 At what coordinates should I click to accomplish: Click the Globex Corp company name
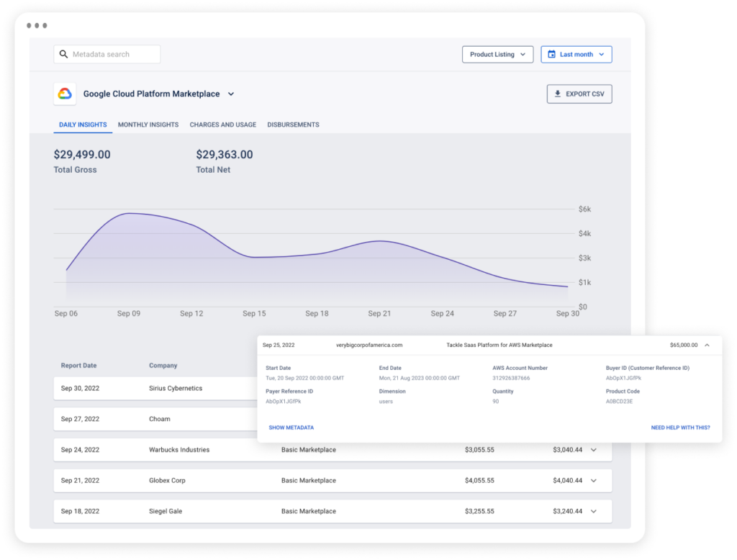167,481
